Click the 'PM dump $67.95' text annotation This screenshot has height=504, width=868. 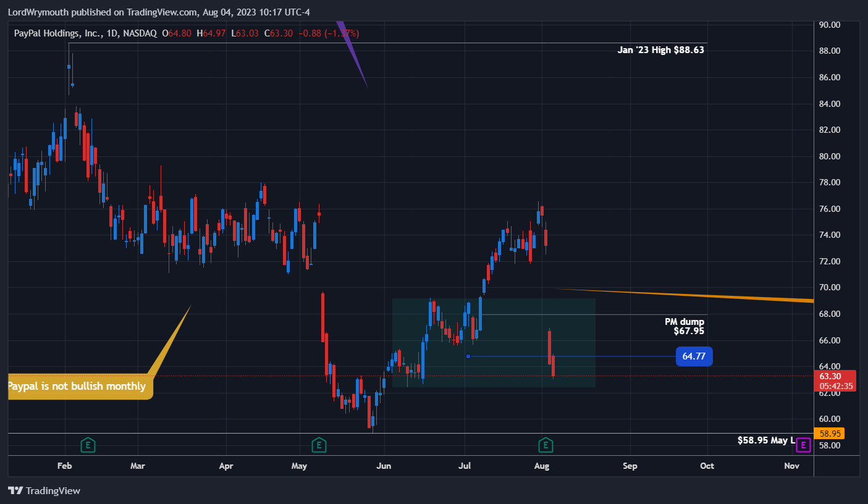(x=684, y=326)
